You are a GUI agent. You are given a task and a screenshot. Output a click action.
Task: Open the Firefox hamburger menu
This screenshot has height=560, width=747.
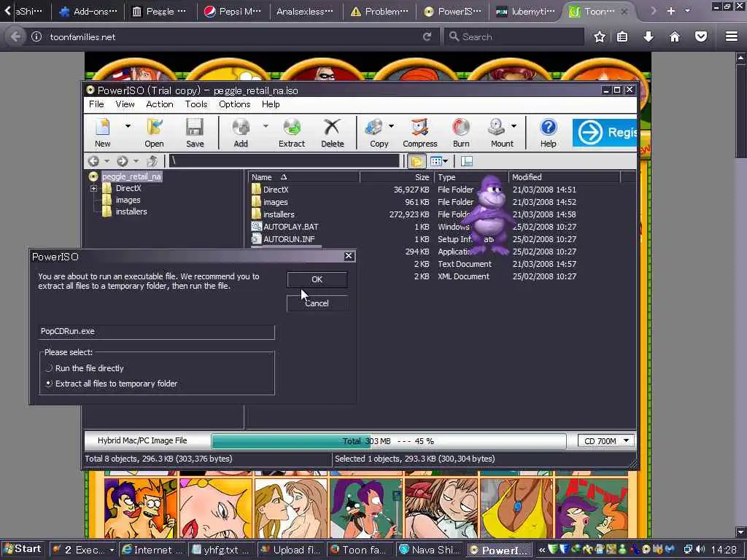732,36
